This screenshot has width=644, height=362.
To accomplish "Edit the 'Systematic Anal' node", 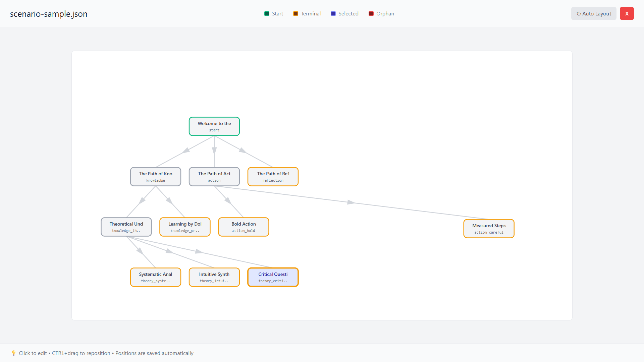I will [155, 277].
